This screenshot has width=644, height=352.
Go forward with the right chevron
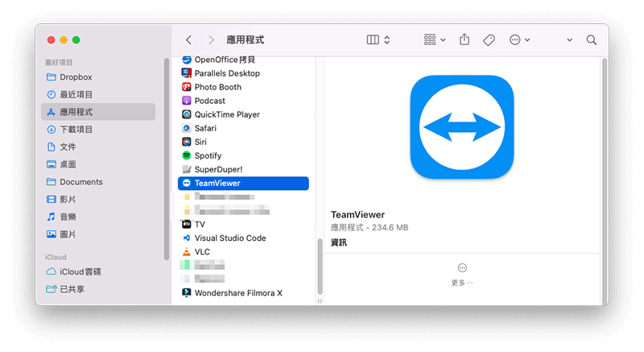[211, 39]
